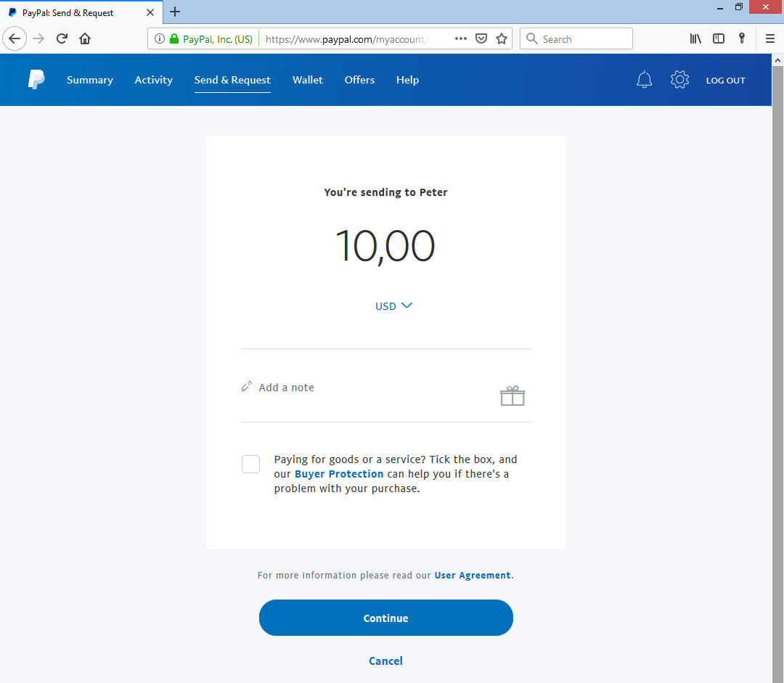Tick the goods or service checkbox
The width and height of the screenshot is (784, 683).
coord(250,464)
